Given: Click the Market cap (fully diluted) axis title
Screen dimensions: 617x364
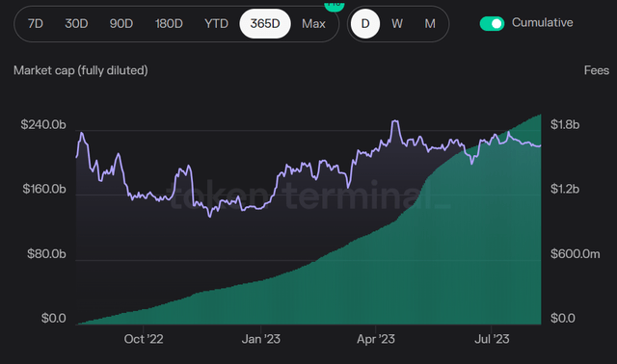Looking at the screenshot, I should tap(81, 70).
